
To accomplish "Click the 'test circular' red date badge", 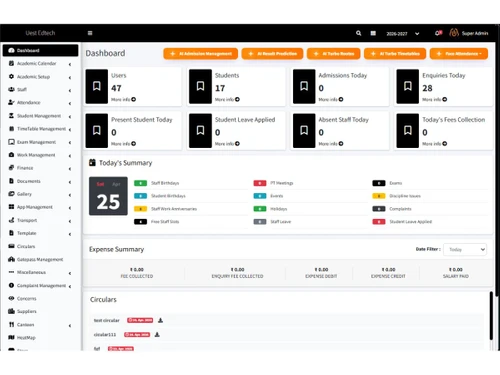I will tap(140, 320).
